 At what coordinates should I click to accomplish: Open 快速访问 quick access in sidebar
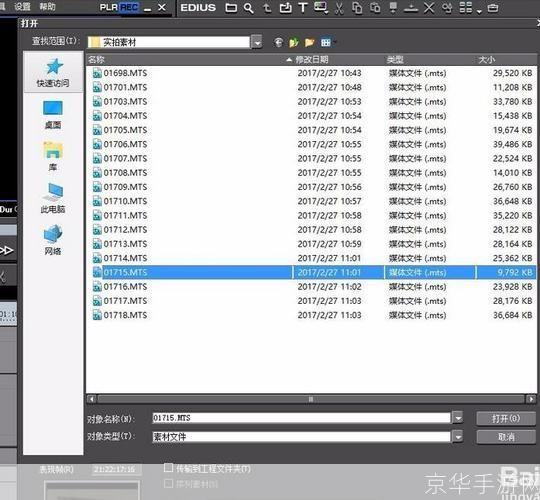click(x=53, y=73)
